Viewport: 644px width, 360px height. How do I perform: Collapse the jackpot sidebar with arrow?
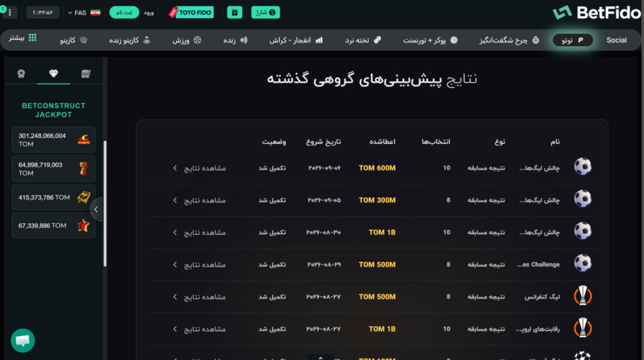point(96,209)
